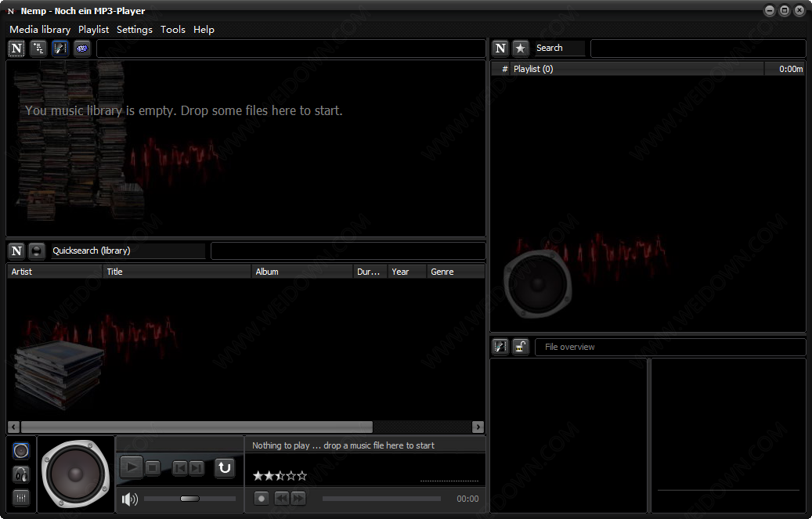Adjust the volume slider handle
This screenshot has height=519, width=812.
click(x=189, y=499)
